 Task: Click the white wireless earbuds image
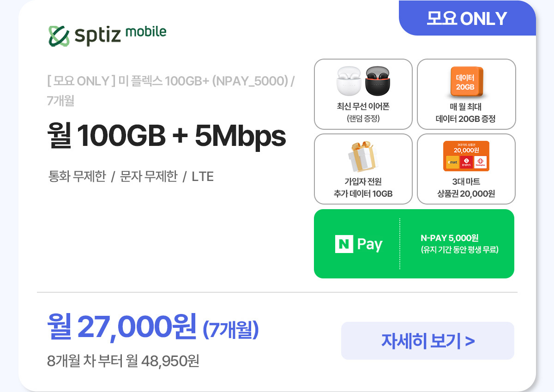tap(348, 81)
